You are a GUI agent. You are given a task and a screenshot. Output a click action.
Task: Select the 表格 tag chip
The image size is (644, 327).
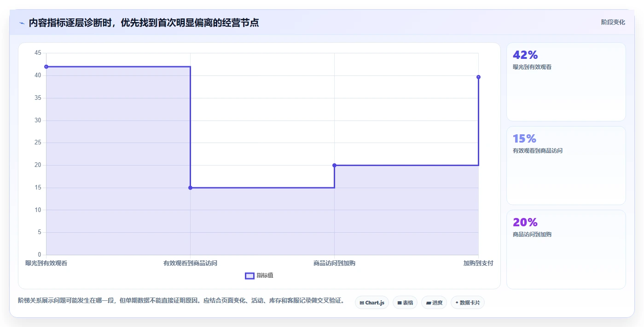pyautogui.click(x=405, y=303)
